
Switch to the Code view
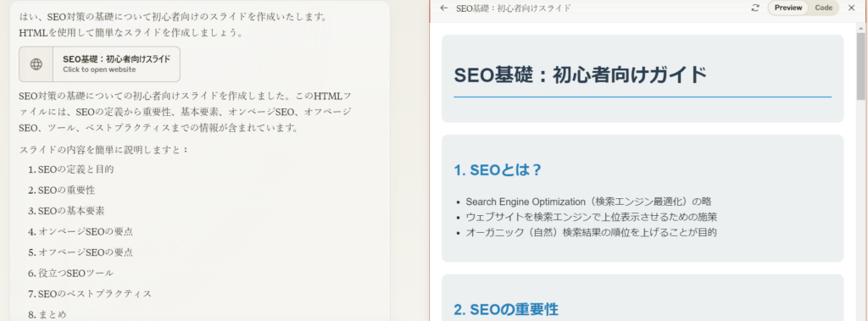click(824, 8)
